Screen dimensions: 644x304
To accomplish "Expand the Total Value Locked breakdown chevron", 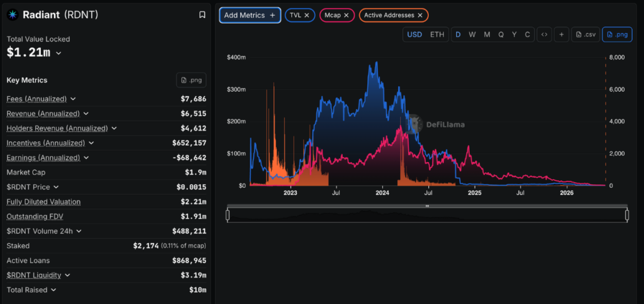I will (58, 53).
